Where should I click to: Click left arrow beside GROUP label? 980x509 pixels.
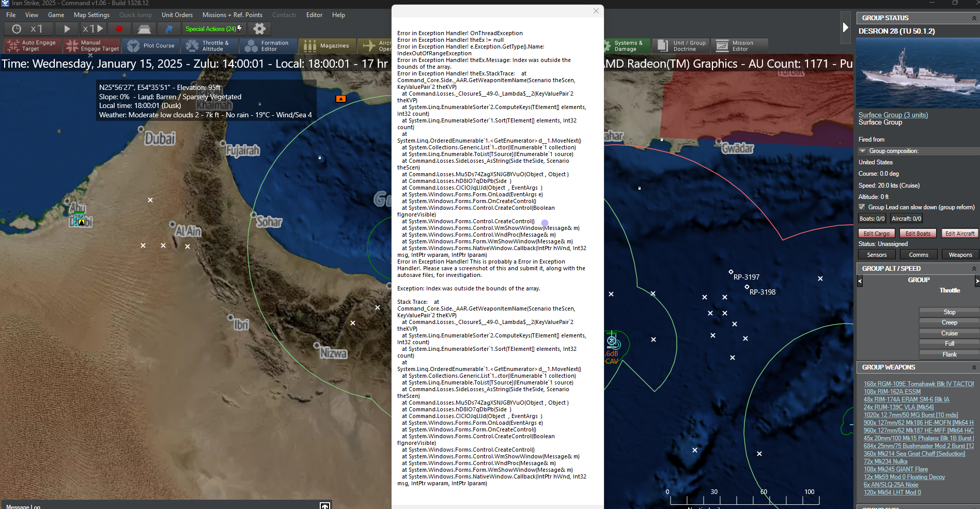pyautogui.click(x=860, y=281)
